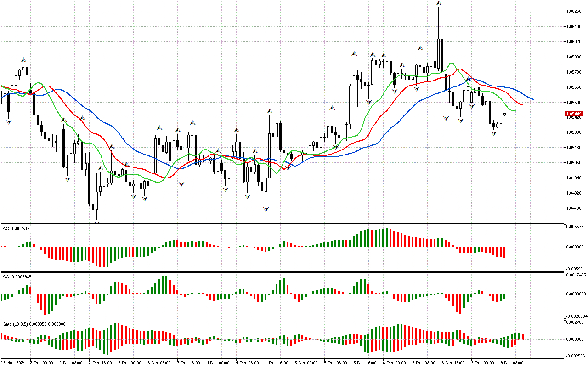Image resolution: width=588 pixels, height=368 pixels.
Task: Click the 1.04700 price scale value
Action: [x=575, y=208]
